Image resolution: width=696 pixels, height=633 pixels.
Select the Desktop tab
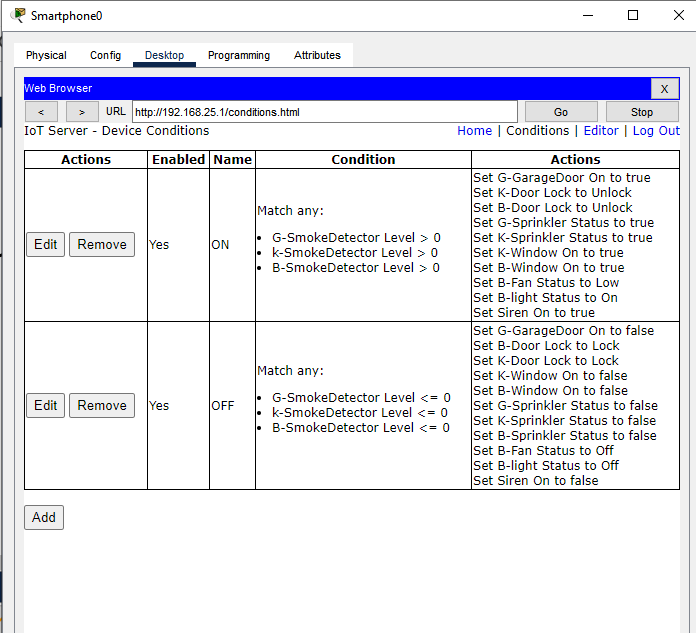164,55
